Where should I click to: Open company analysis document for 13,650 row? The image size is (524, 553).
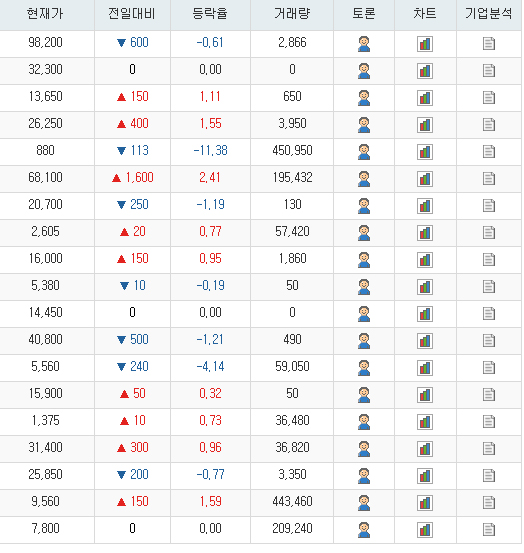pos(488,98)
